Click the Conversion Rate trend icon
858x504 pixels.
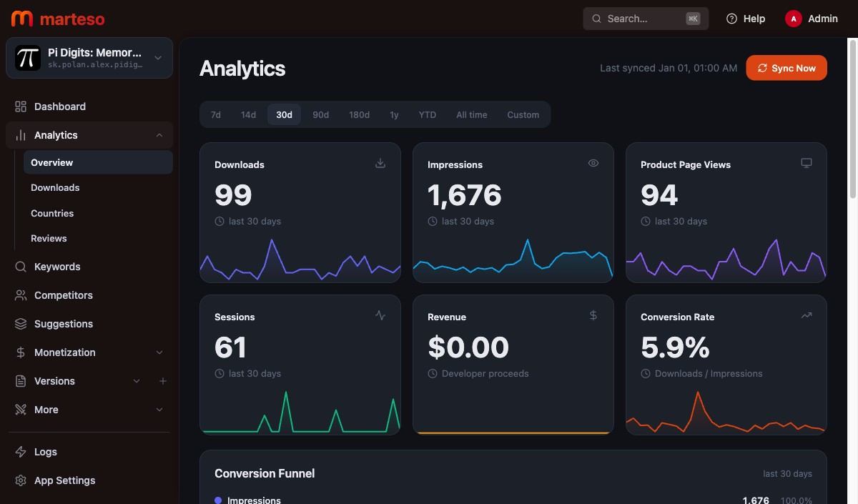click(807, 315)
